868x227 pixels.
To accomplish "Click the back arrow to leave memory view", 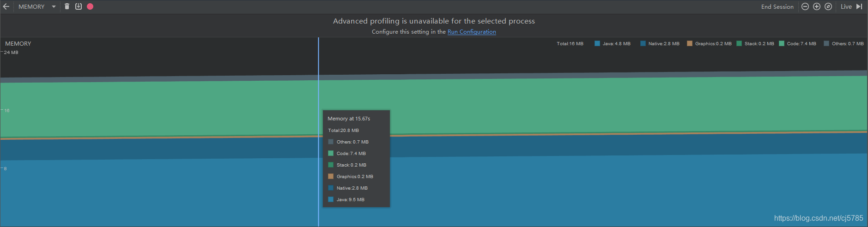I will pos(6,6).
